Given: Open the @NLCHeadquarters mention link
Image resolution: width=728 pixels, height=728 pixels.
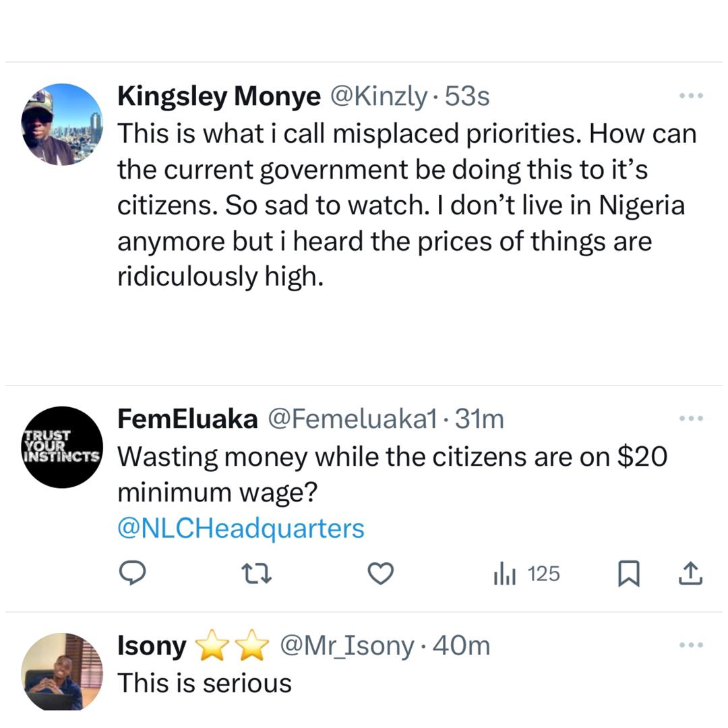Looking at the screenshot, I should click(241, 528).
